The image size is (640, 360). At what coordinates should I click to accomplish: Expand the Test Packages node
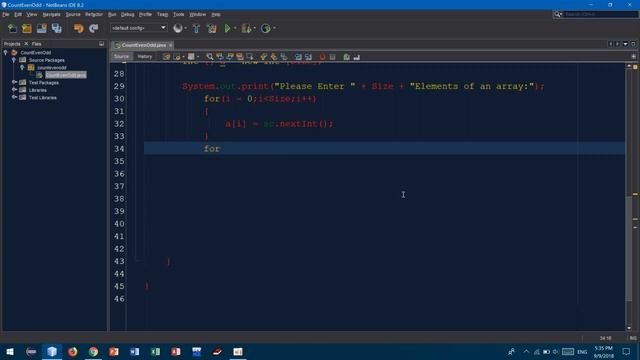[14, 82]
